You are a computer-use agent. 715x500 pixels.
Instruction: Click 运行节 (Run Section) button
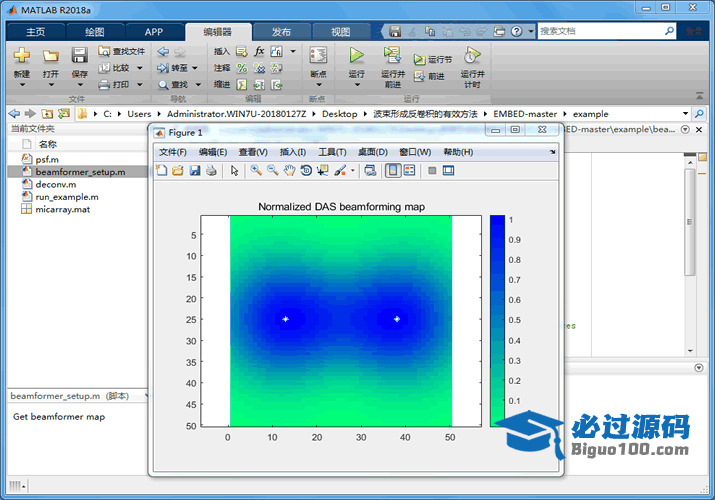coord(433,60)
